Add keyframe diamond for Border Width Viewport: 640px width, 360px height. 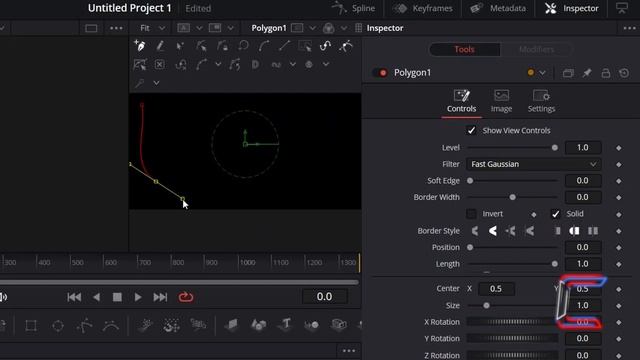click(x=619, y=198)
